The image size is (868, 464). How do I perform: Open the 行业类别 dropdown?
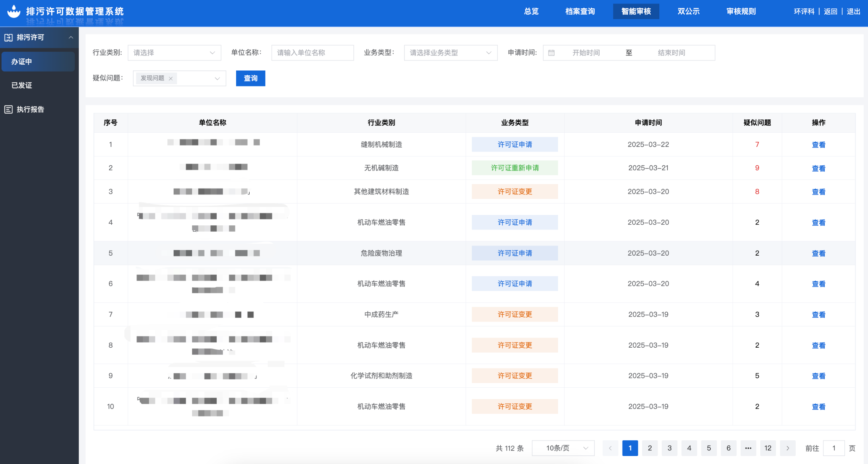tap(174, 53)
